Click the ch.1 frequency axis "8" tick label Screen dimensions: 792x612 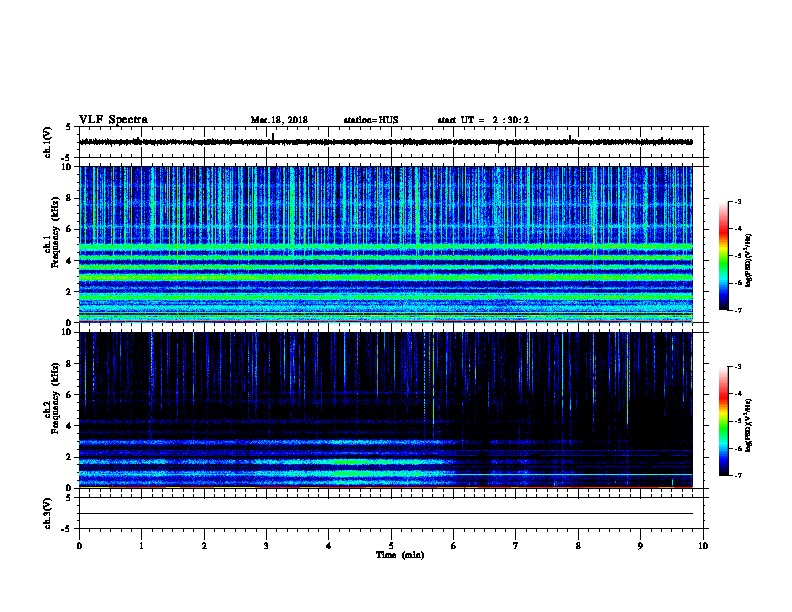click(70, 198)
